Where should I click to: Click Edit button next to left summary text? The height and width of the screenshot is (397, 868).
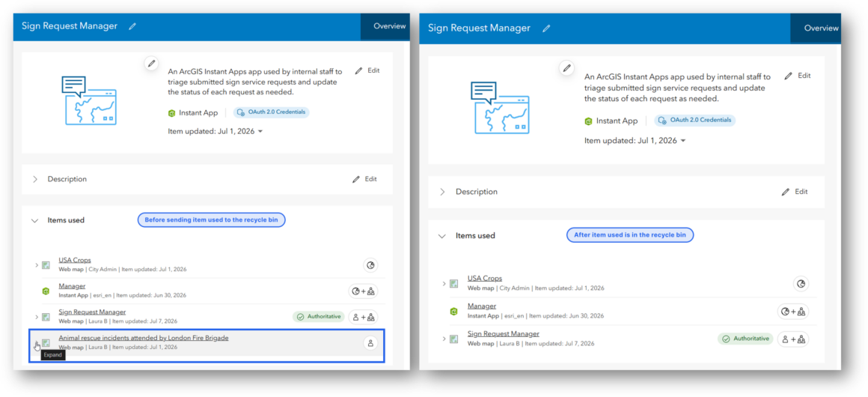367,71
